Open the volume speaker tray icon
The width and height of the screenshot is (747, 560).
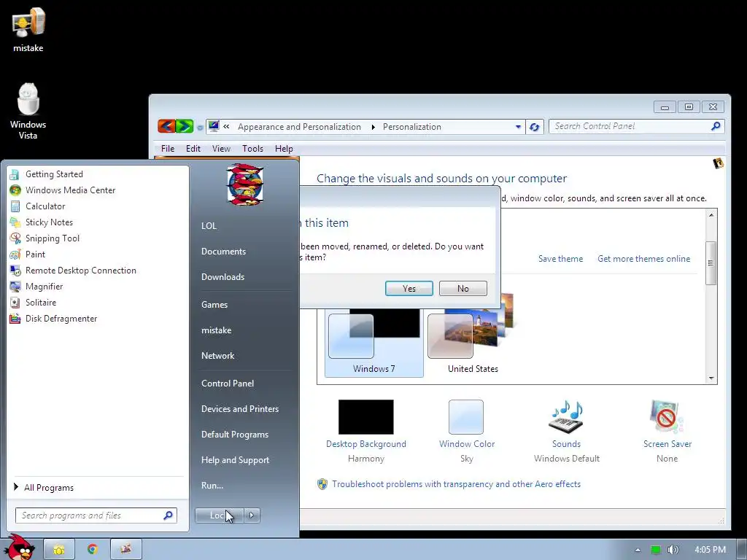pyautogui.click(x=673, y=550)
